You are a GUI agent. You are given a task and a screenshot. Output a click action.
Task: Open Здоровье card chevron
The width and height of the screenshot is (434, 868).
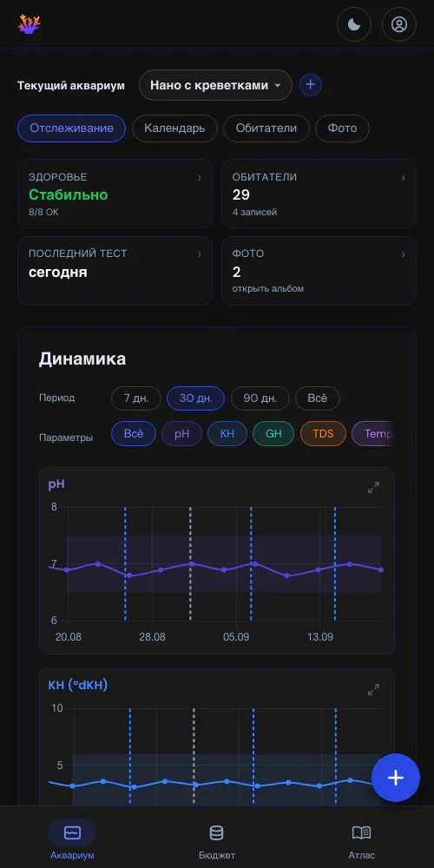tap(200, 178)
